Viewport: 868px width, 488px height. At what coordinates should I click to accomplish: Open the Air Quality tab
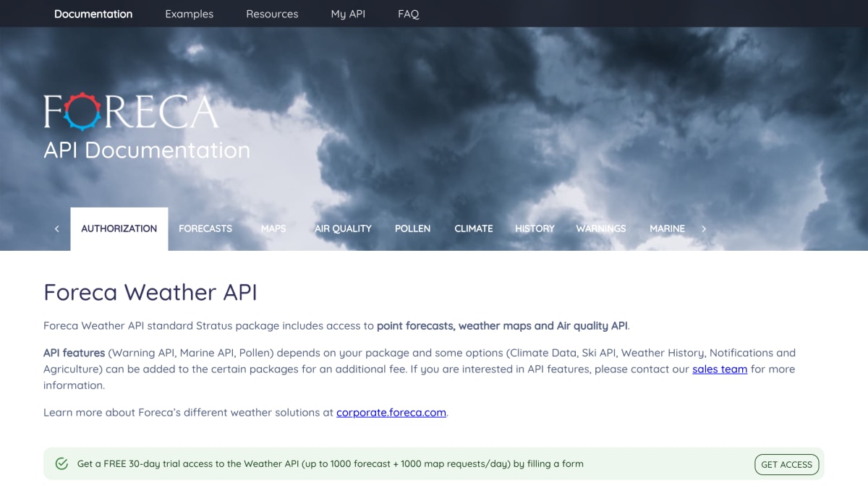click(343, 228)
